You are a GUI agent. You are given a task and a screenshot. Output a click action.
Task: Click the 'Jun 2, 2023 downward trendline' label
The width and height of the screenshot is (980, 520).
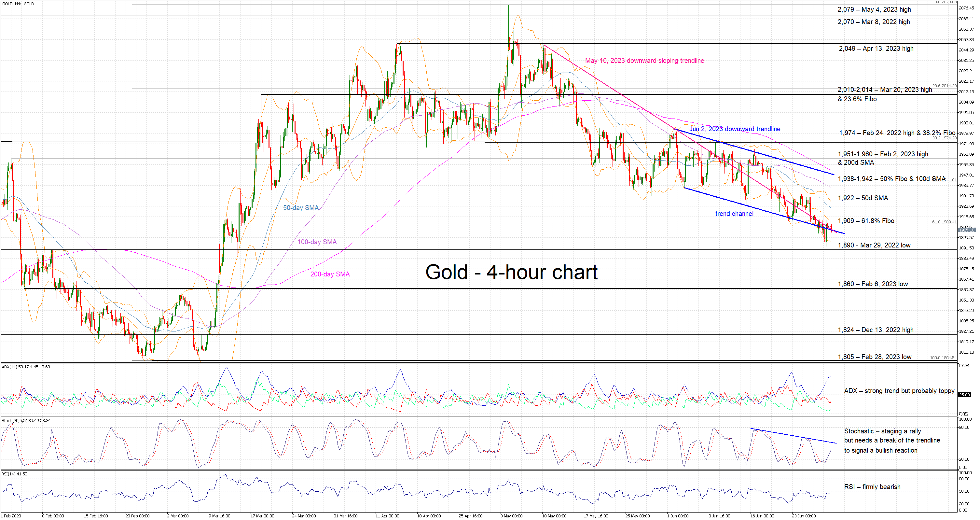(x=734, y=129)
